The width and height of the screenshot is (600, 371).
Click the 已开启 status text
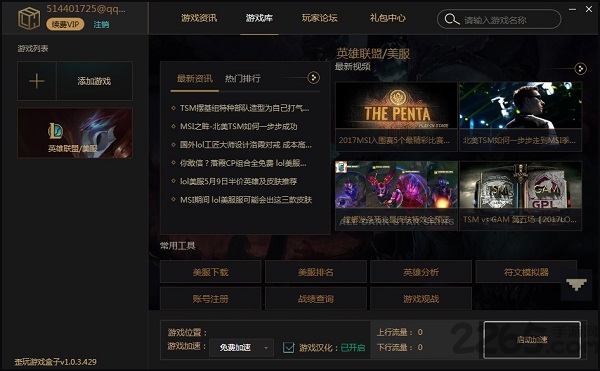tap(353, 348)
